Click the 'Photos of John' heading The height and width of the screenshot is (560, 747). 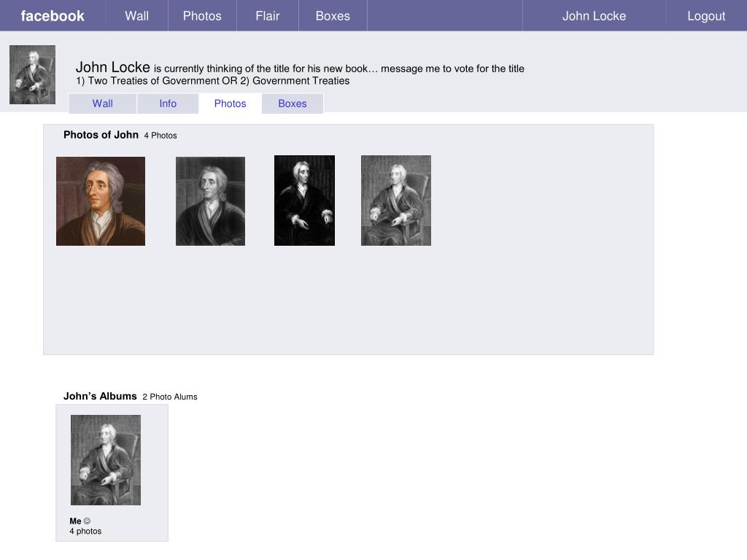[x=101, y=135]
